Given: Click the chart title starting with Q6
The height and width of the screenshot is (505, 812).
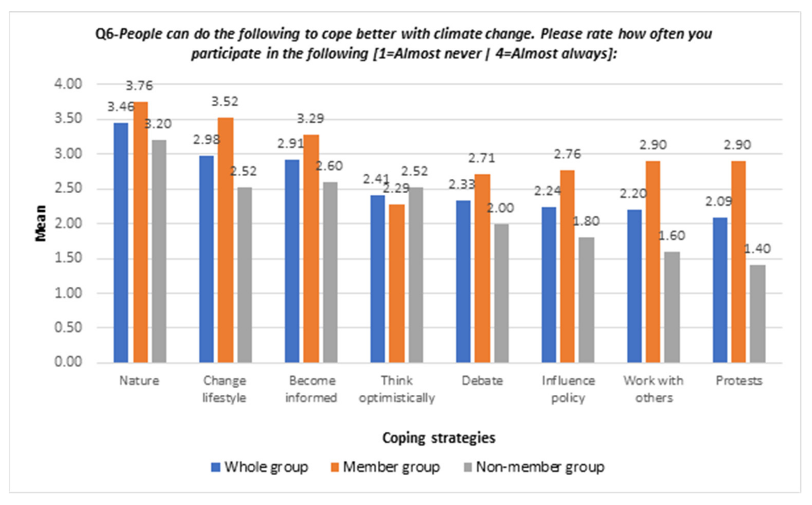Looking at the screenshot, I should 404,44.
